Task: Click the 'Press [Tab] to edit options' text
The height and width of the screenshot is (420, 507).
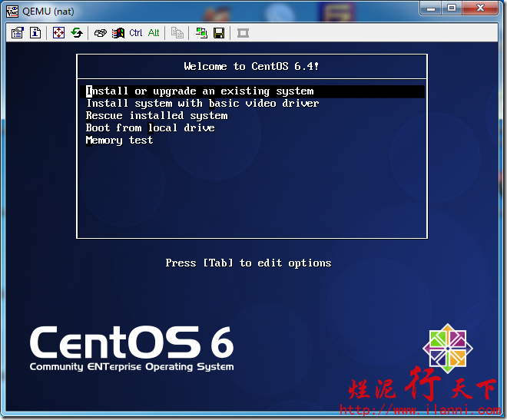Action: coord(248,263)
